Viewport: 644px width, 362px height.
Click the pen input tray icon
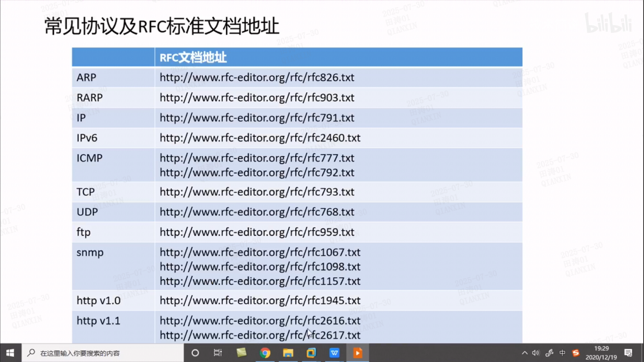point(549,353)
